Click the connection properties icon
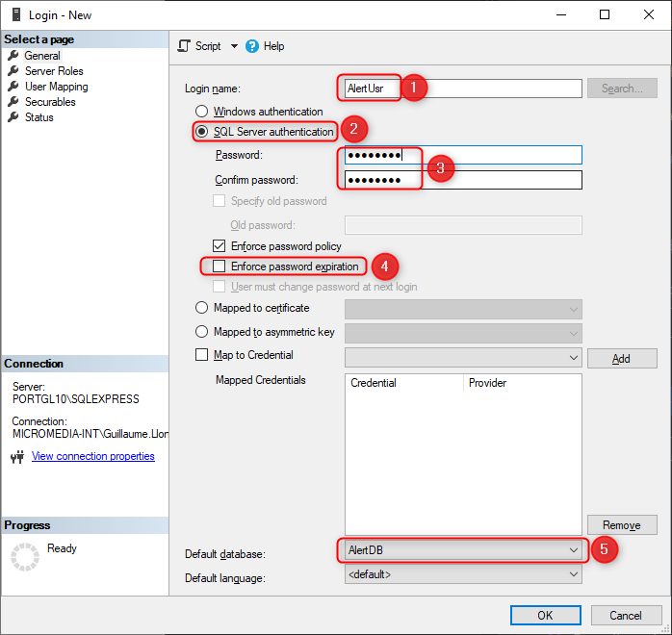 coord(16,457)
